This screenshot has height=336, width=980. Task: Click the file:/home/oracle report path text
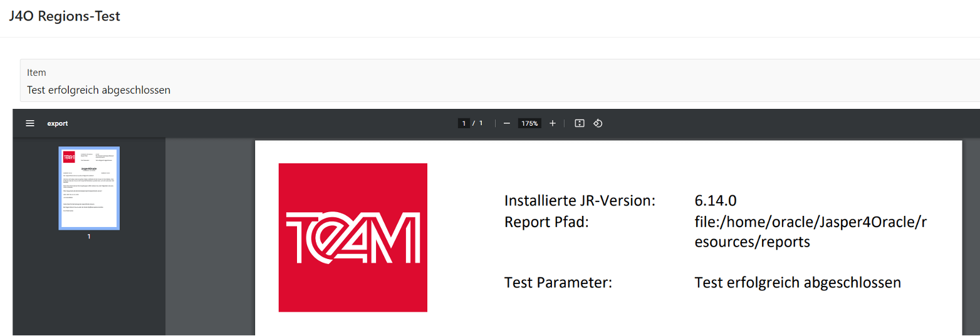coord(811,232)
